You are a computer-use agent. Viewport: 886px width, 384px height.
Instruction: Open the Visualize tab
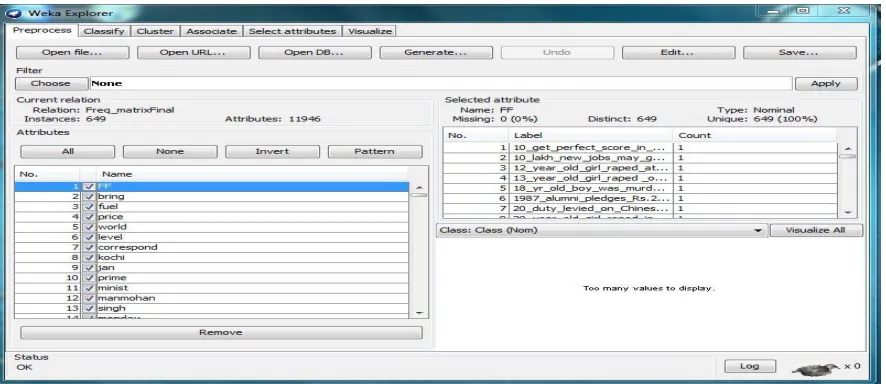click(370, 32)
